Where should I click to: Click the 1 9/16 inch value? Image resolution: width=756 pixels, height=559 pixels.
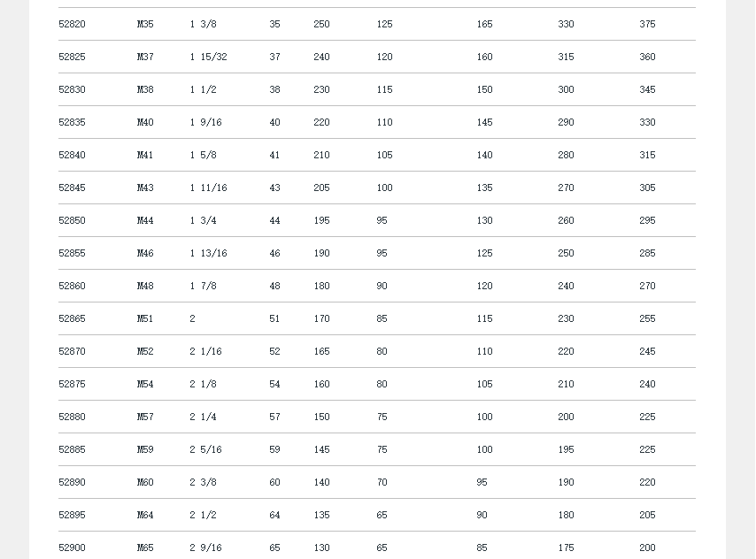click(205, 123)
